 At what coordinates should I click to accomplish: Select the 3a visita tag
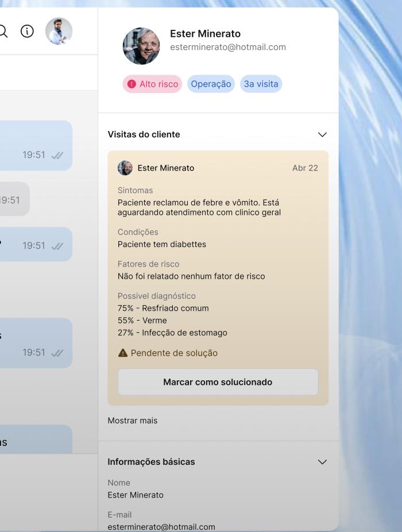tap(261, 84)
